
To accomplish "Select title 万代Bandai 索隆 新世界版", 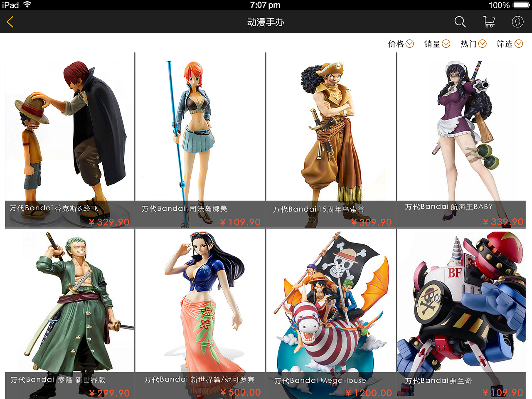I will (58, 379).
